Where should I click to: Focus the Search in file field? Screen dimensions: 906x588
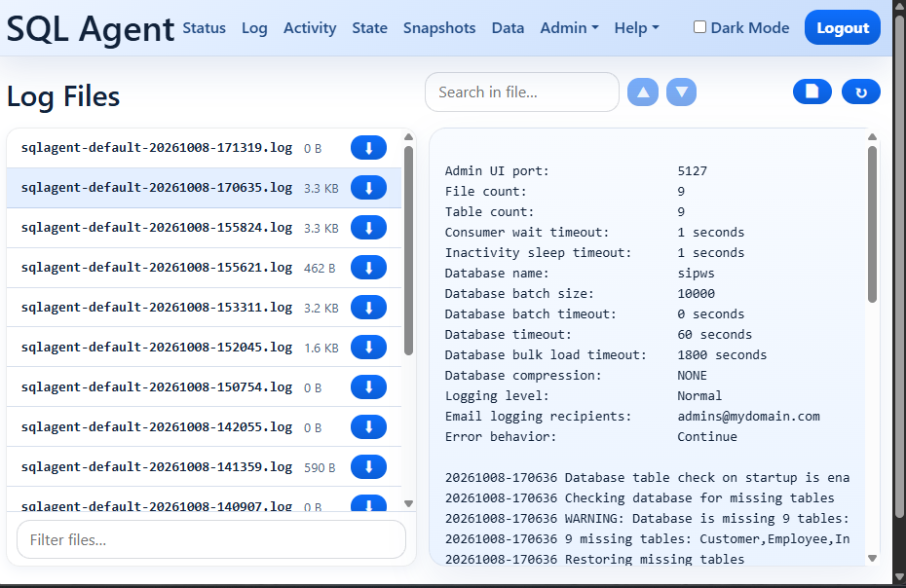coord(522,92)
